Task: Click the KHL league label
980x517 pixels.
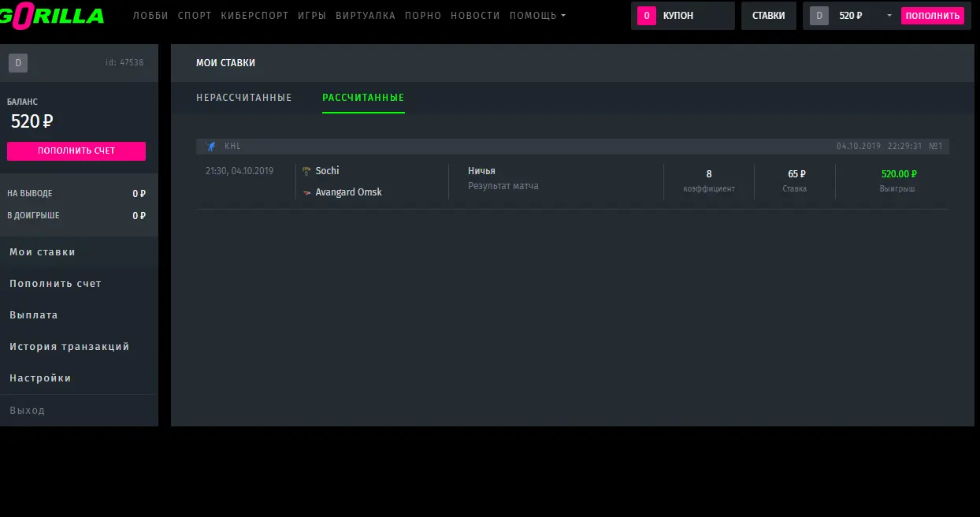Action: [232, 146]
